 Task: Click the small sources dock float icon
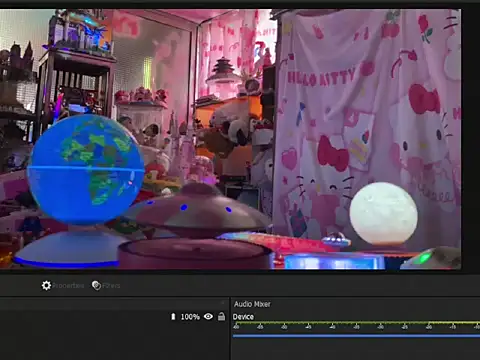(x=223, y=303)
